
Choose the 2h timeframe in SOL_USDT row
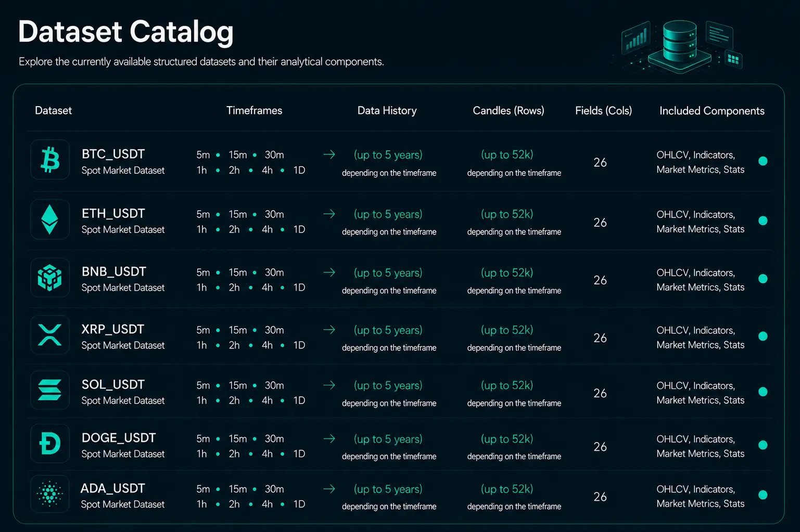coord(234,400)
